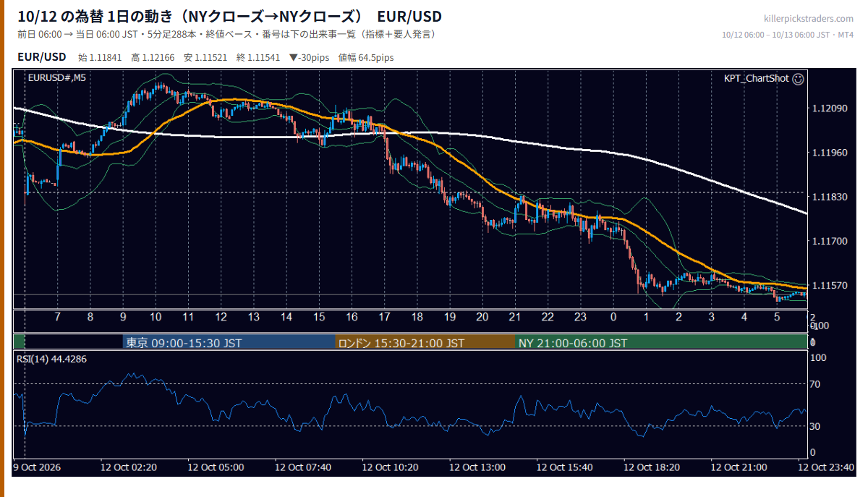Click the hour axis label 11
868x497 pixels.
[188, 317]
